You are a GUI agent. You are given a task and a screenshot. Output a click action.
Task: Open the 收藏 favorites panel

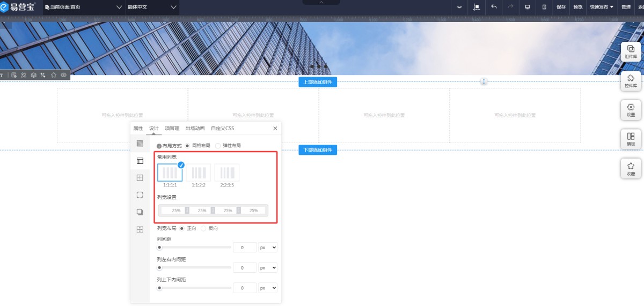tap(631, 168)
